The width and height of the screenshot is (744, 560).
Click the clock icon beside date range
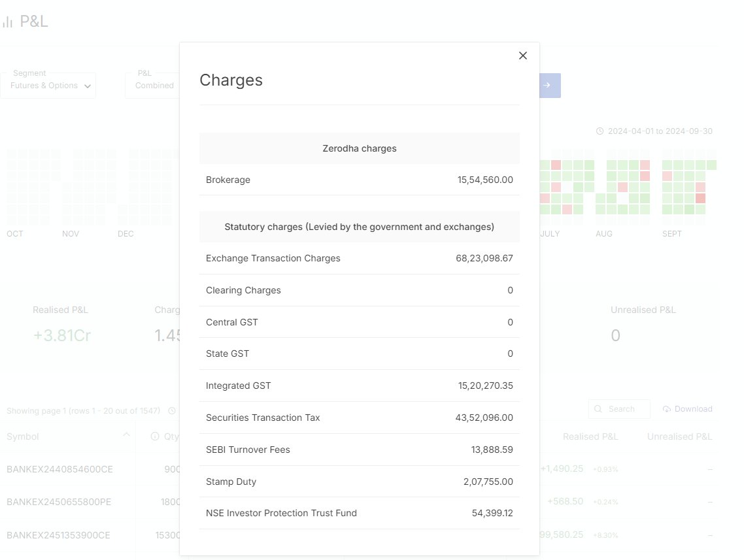click(600, 131)
